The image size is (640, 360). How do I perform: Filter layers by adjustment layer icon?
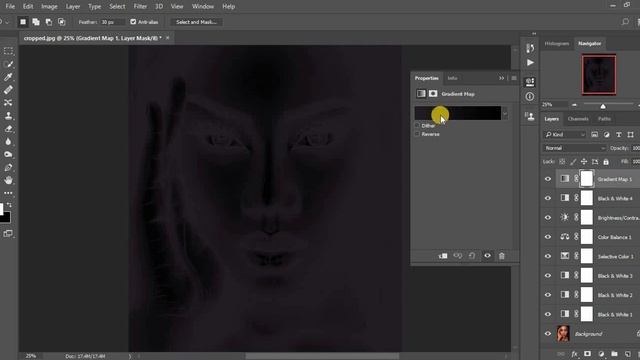click(607, 135)
